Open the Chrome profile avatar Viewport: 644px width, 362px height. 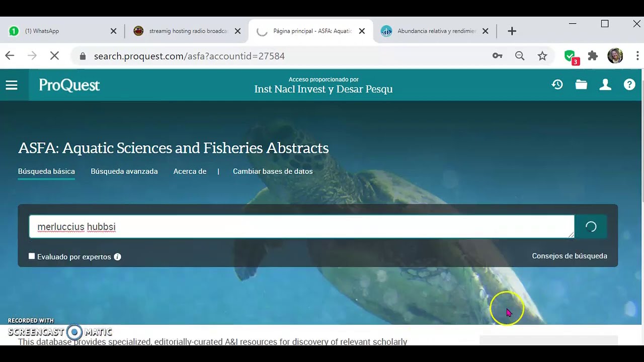click(615, 56)
